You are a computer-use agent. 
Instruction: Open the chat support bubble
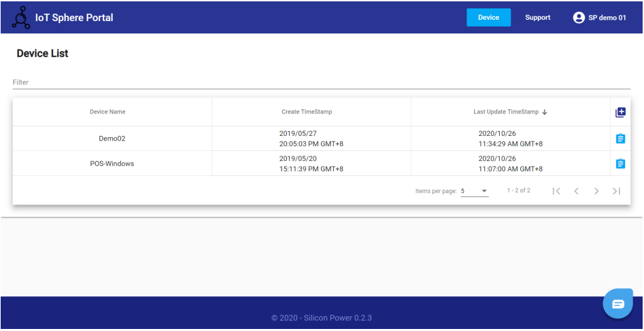pyautogui.click(x=617, y=304)
